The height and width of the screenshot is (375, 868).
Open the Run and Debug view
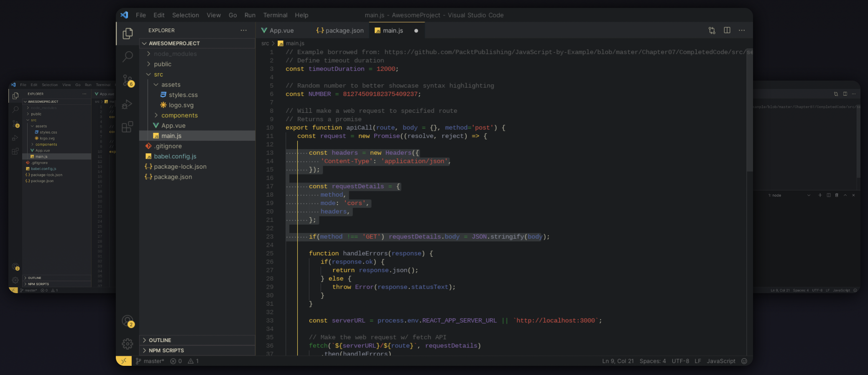pyautogui.click(x=127, y=104)
